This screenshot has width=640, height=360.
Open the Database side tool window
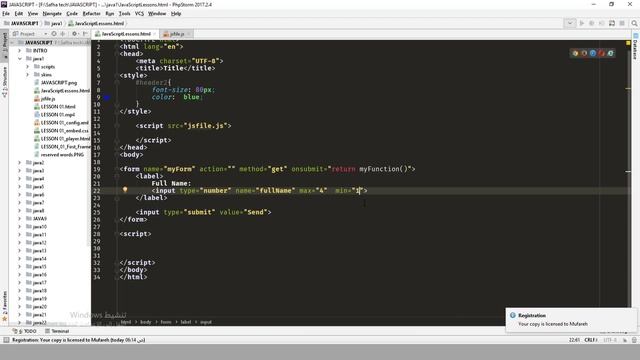[x=636, y=46]
